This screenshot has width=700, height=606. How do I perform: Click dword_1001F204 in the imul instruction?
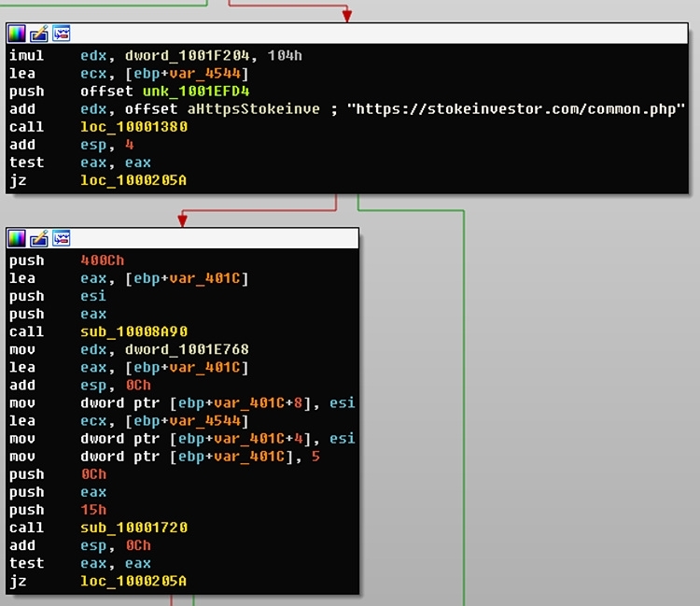(187, 56)
